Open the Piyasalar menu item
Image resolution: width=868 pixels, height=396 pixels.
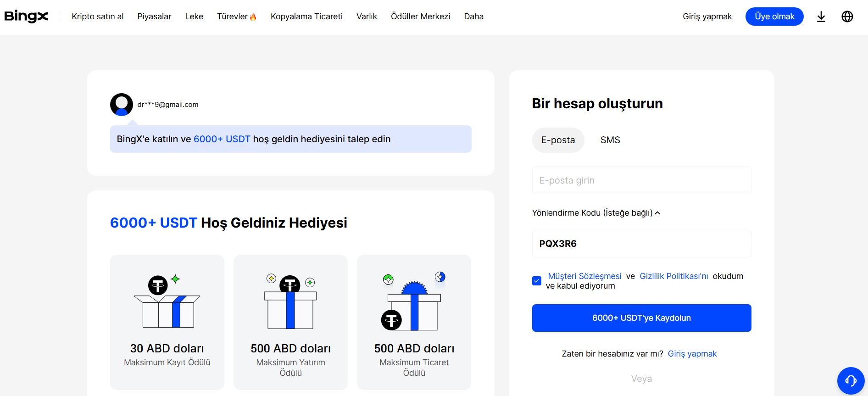pos(154,17)
